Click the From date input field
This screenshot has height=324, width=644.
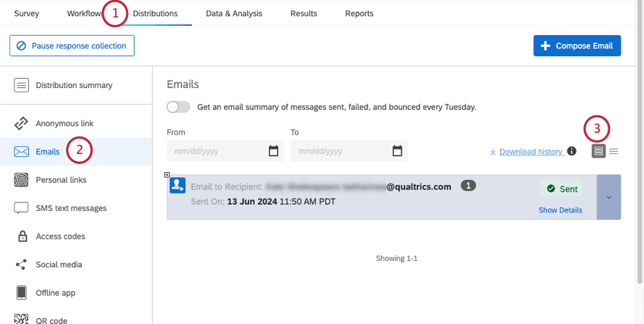tap(216, 151)
